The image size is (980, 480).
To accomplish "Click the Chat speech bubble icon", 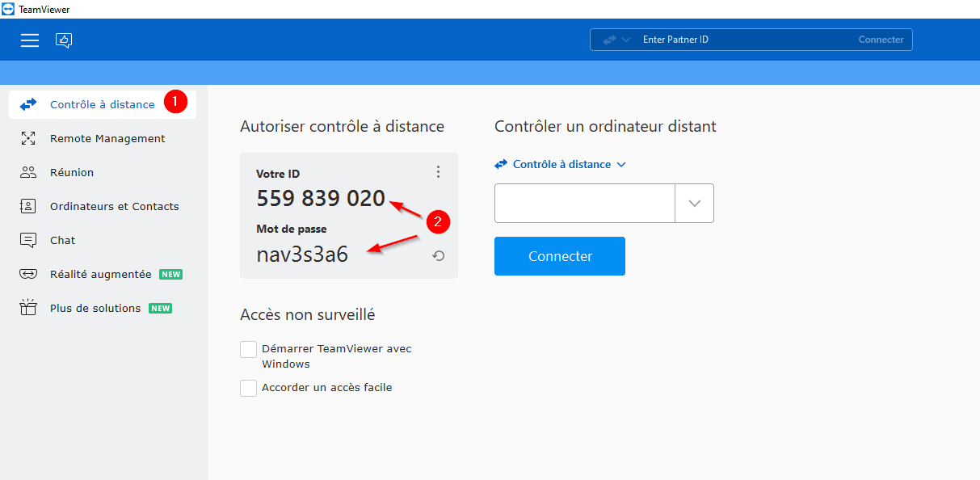I will 28,240.
